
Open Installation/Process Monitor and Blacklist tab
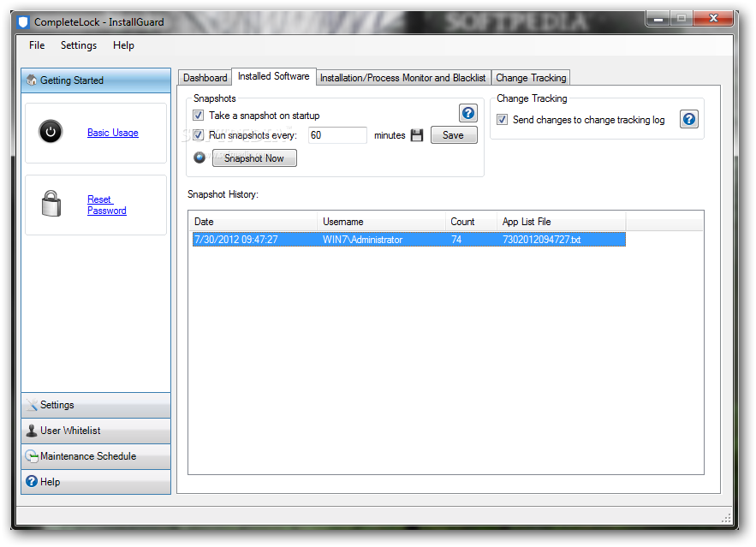(x=403, y=78)
